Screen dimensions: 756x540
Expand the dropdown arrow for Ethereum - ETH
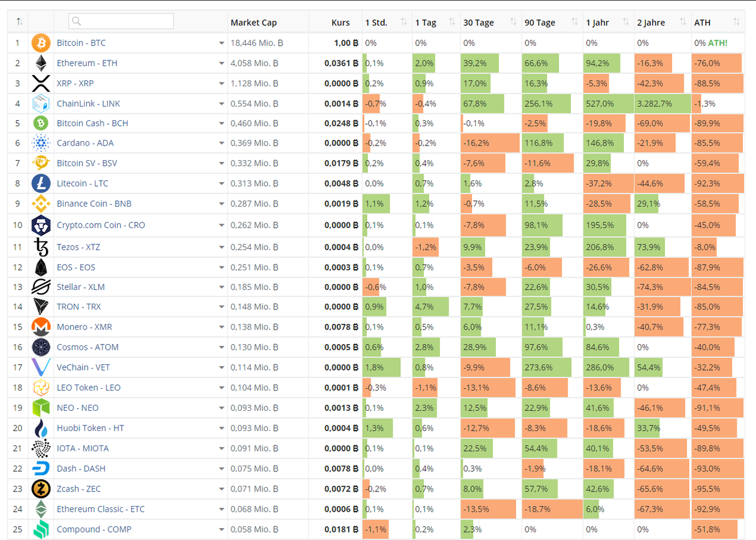221,64
